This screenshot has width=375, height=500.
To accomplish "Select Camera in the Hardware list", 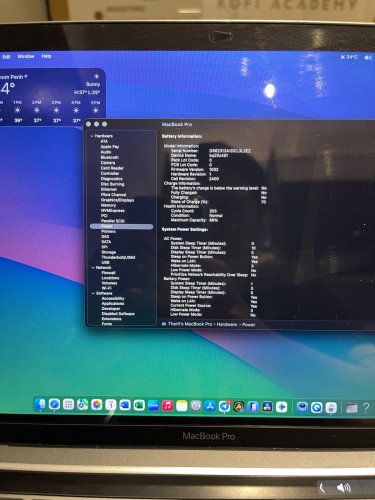I will point(108,163).
